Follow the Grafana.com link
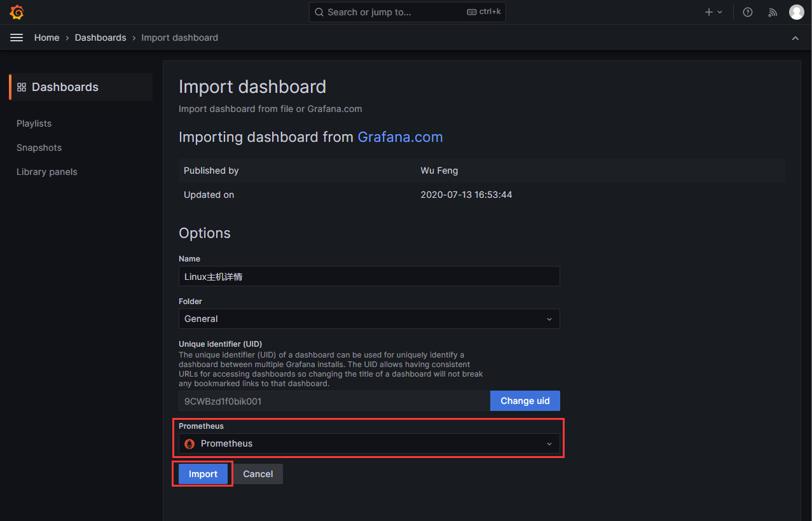Screen dimensions: 812x521 [x=400, y=137]
